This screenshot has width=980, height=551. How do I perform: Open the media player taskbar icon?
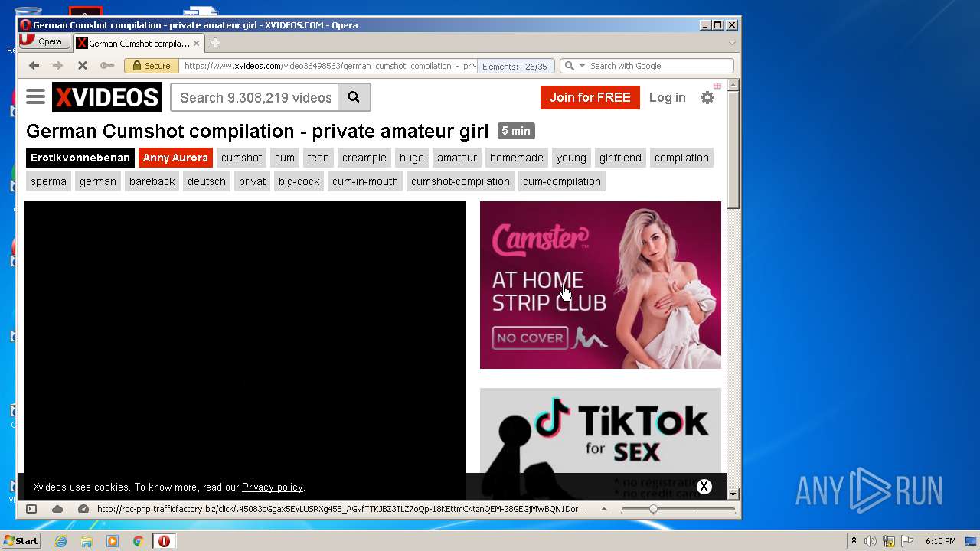tap(113, 541)
